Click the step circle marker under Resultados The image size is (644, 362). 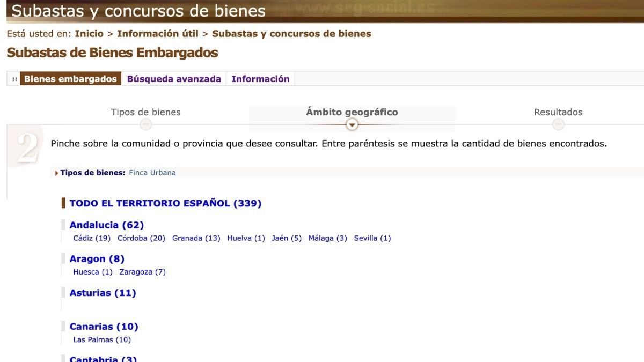[558, 124]
